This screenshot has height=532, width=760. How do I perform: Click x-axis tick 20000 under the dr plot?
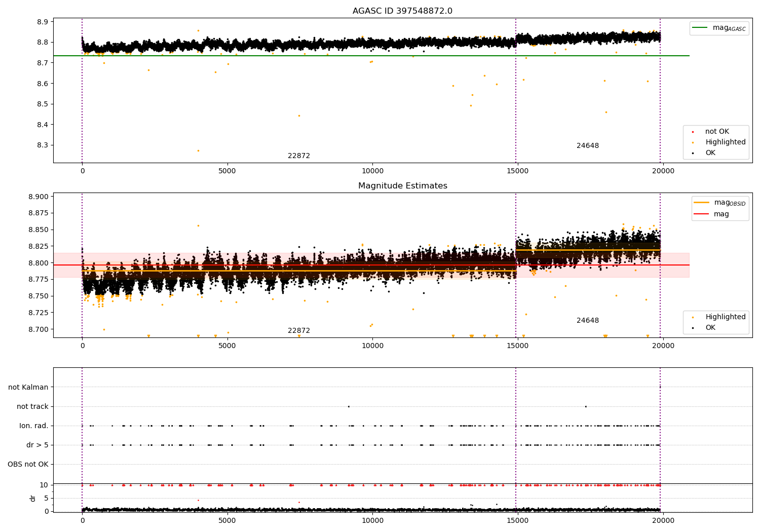663,521
